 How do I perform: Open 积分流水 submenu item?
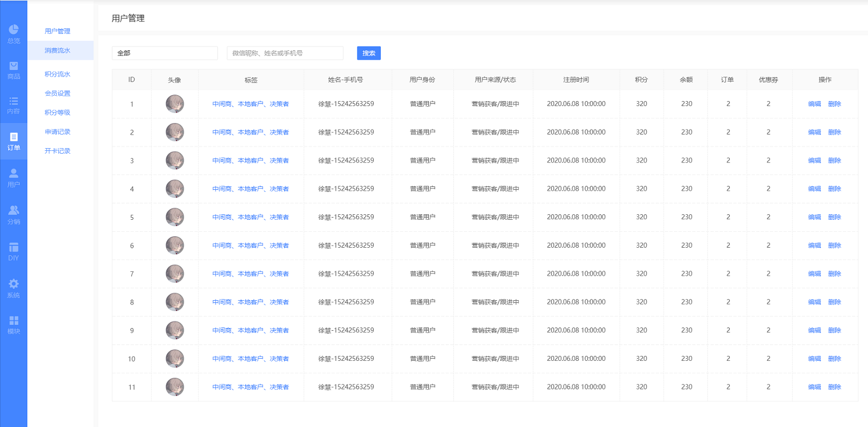57,74
